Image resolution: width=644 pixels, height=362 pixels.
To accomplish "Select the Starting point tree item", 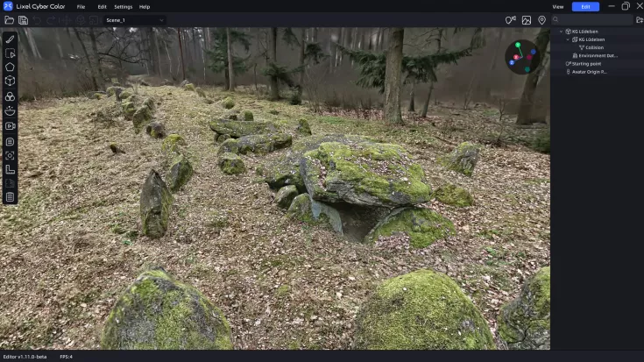I will point(586,64).
